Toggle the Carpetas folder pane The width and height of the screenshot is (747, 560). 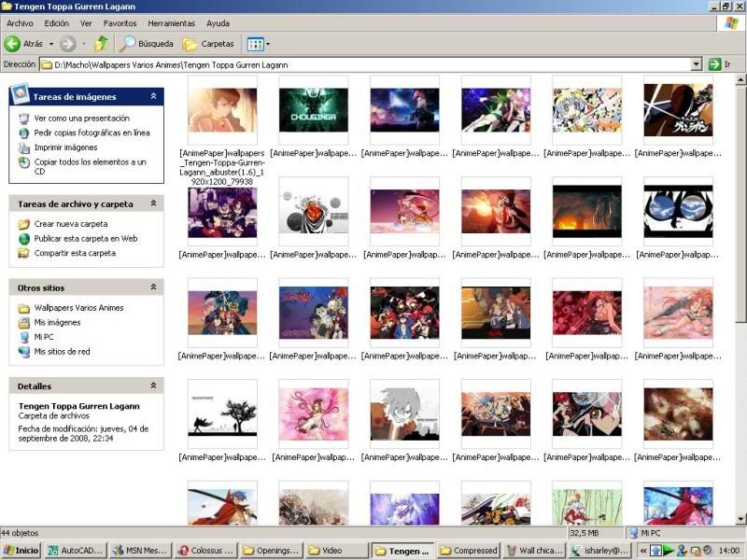208,44
